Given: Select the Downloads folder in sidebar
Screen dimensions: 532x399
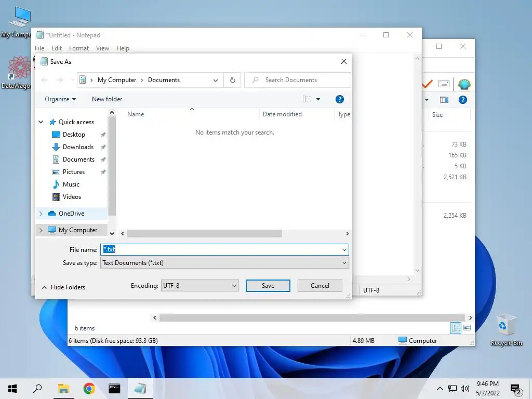Looking at the screenshot, I should click(x=78, y=147).
